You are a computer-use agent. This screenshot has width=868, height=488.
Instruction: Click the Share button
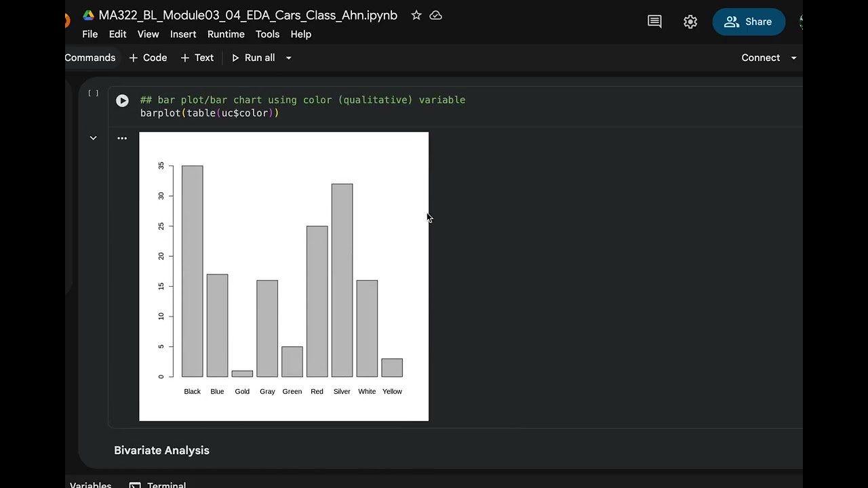click(x=749, y=22)
